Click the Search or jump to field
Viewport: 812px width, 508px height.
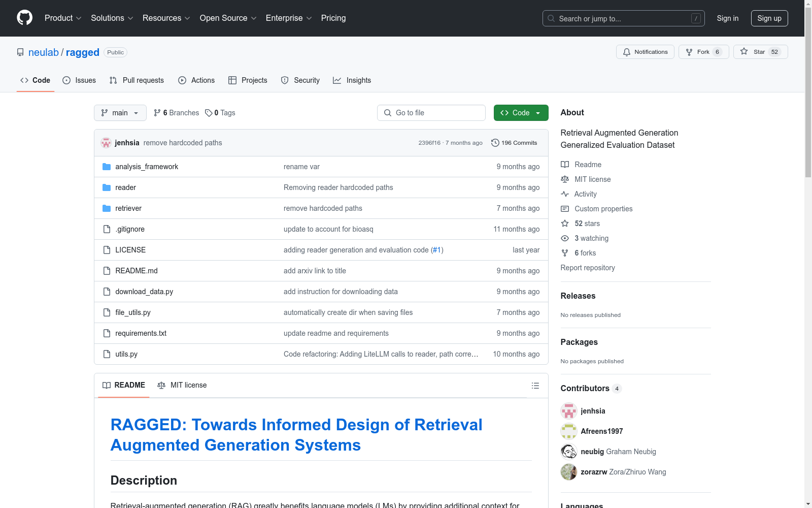click(624, 18)
